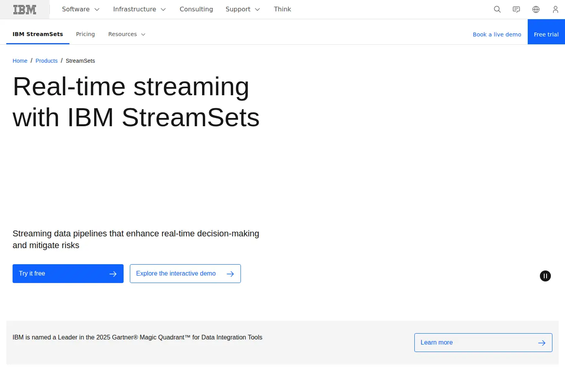Click the IBM logo
The width and height of the screenshot is (565, 392).
click(x=25, y=9)
